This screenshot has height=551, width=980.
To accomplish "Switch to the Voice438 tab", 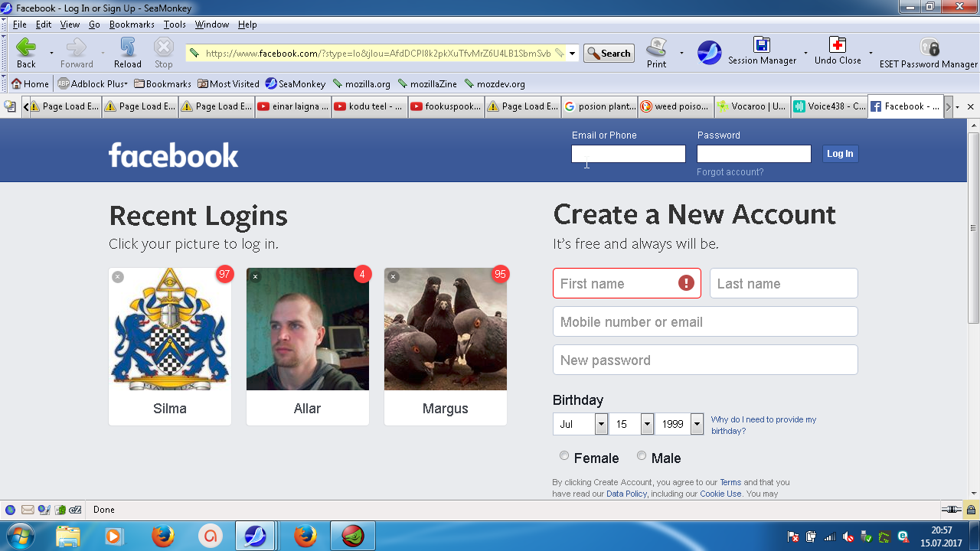I will [829, 106].
